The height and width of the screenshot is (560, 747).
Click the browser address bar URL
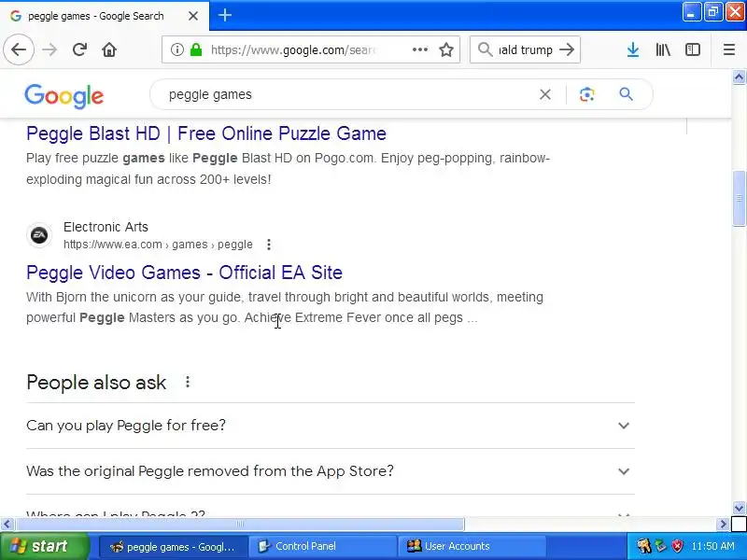(293, 49)
